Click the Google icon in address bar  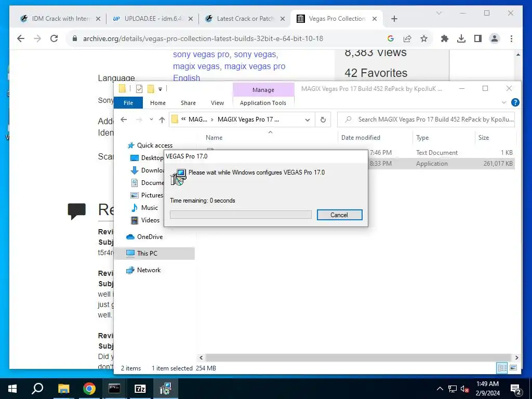[x=391, y=38]
